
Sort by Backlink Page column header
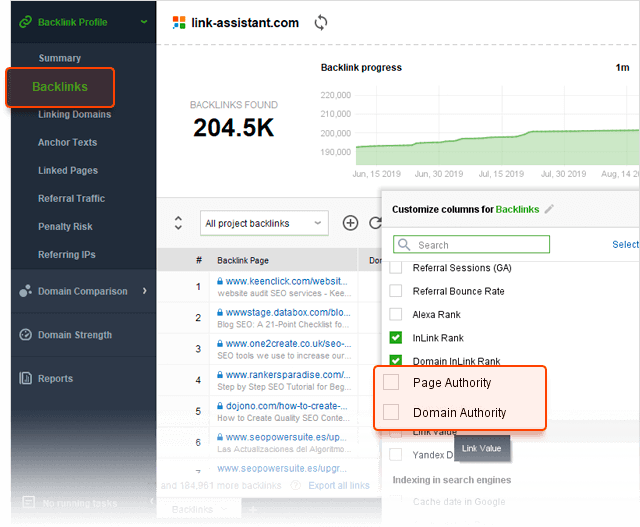[x=243, y=260]
